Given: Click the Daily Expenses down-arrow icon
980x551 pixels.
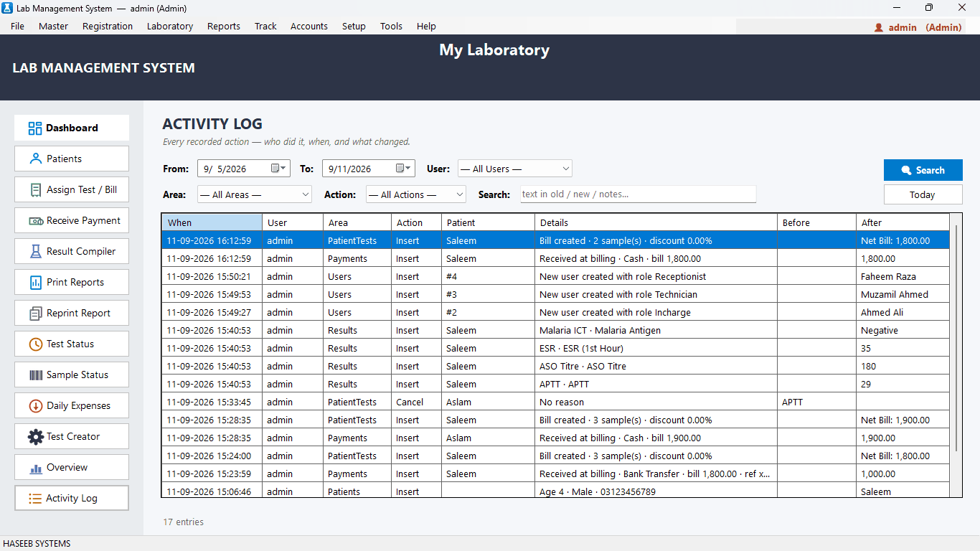Looking at the screenshot, I should [x=36, y=406].
